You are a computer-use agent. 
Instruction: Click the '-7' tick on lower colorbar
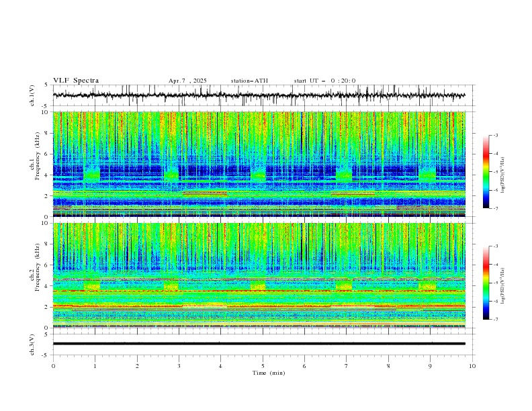(x=495, y=320)
